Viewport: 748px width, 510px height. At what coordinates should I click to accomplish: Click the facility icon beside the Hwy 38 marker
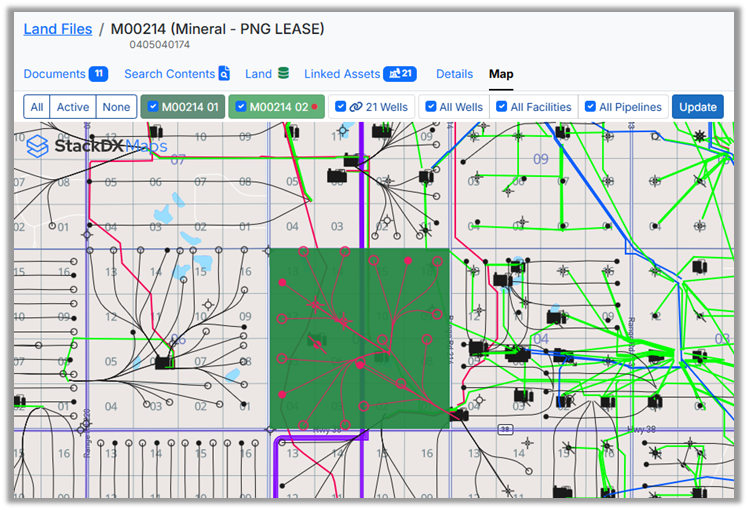459,415
